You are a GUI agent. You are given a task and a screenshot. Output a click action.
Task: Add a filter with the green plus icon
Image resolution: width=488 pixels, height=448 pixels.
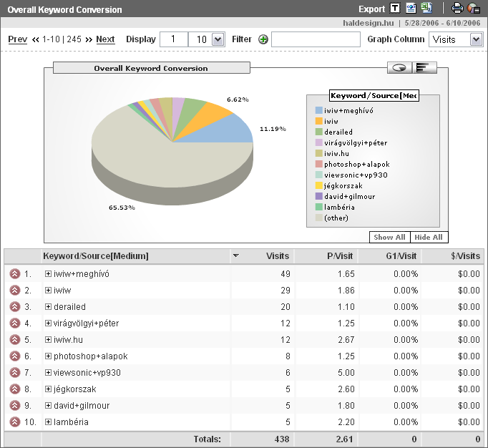click(x=263, y=39)
